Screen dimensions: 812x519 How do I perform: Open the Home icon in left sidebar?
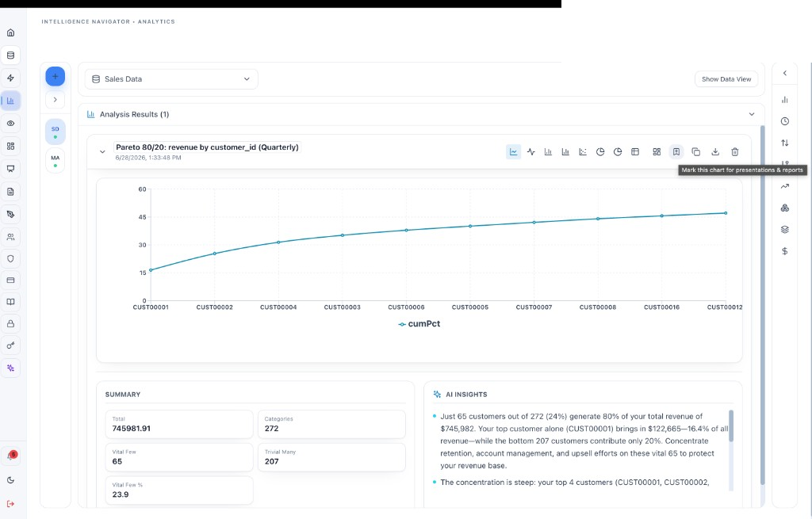[x=10, y=32]
